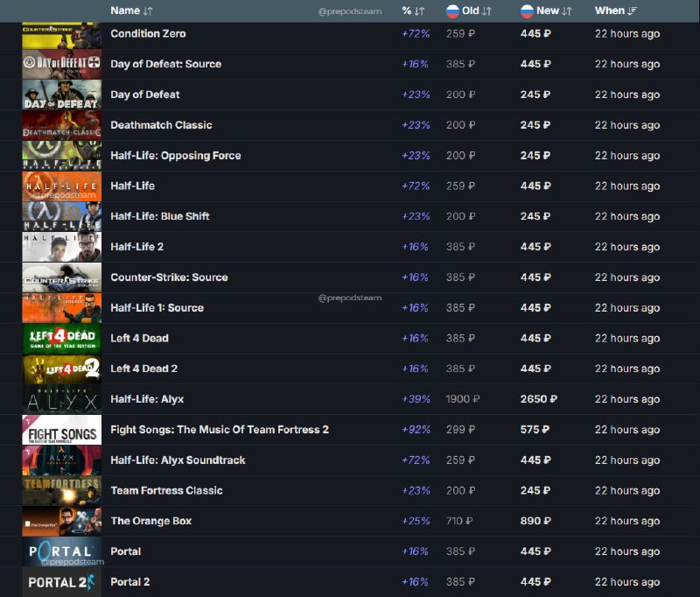Screen dimensions: 700x597
Task: Open the Portal game title link
Action: pyautogui.click(x=125, y=551)
